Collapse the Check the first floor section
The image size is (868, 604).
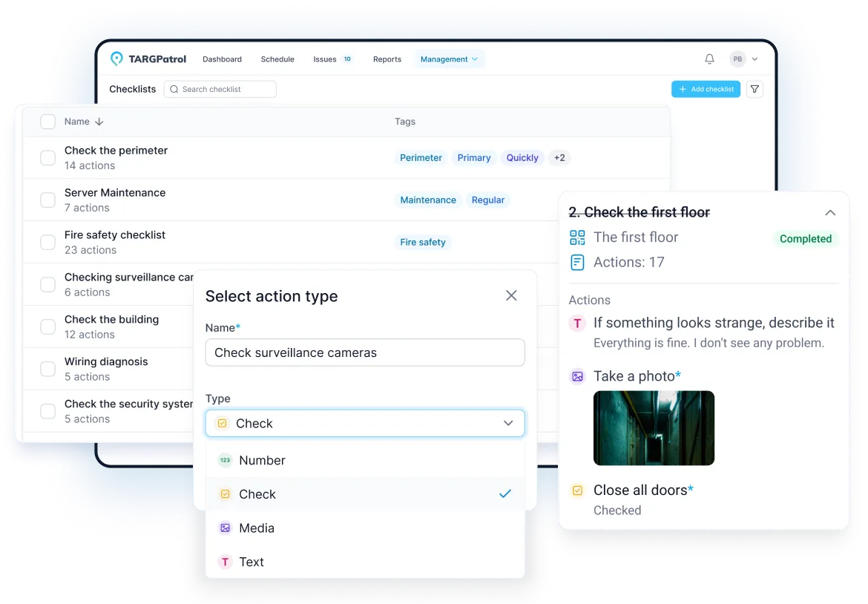[x=830, y=212]
